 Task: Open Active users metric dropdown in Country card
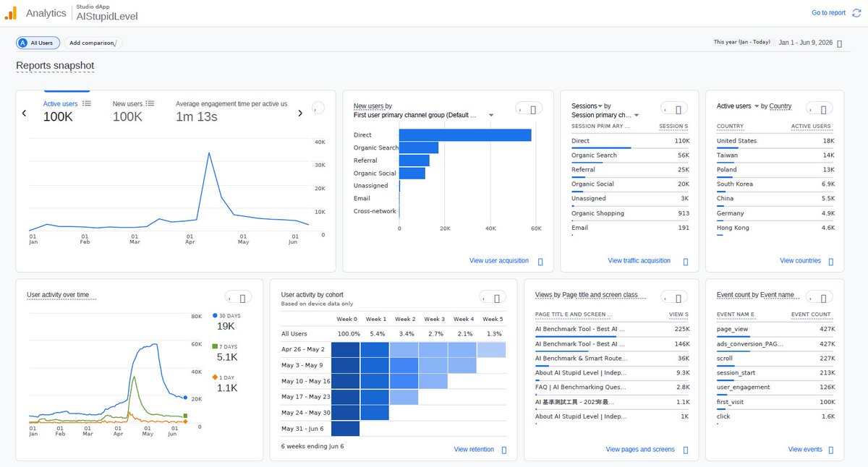pos(757,106)
